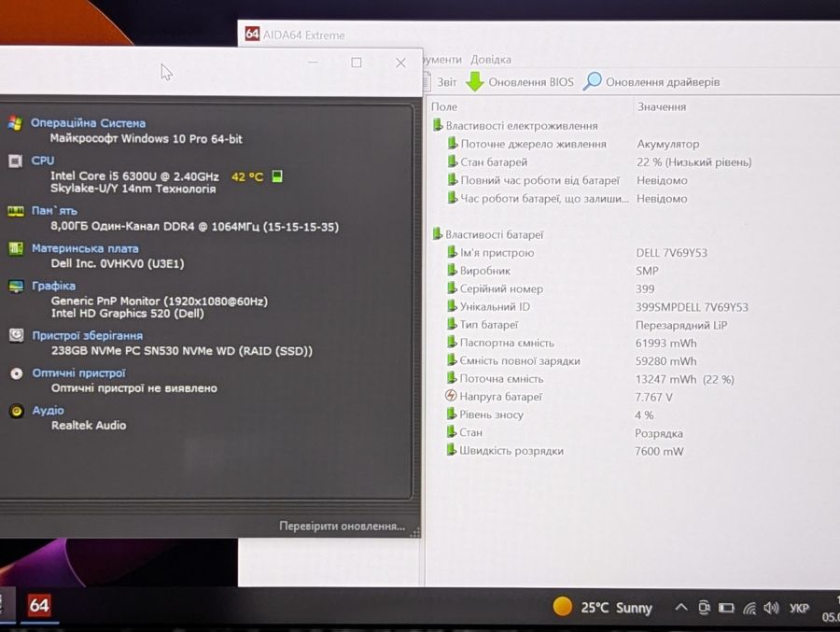Click the 61993 mWh value
The height and width of the screenshot is (632, 840).
pos(665,343)
